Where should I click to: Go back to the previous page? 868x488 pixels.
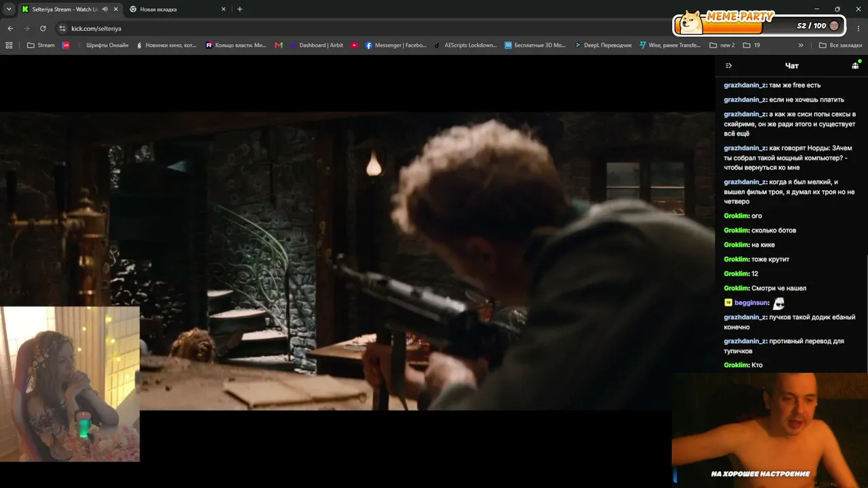point(10,28)
